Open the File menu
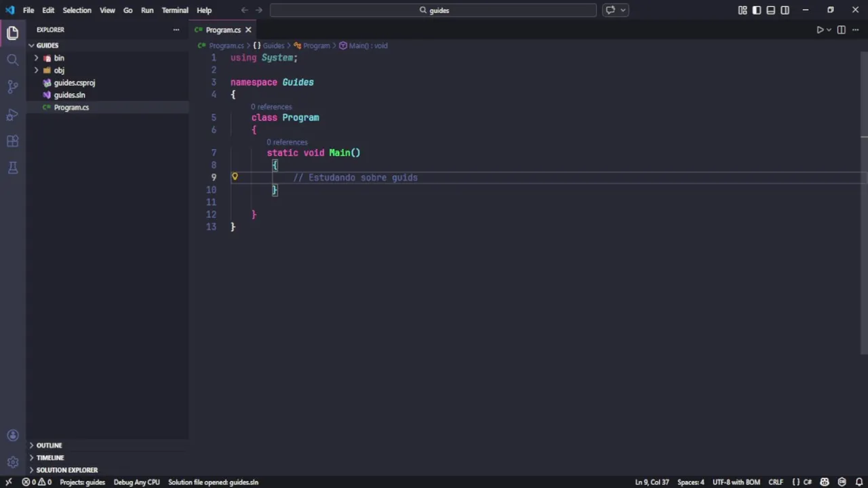 28,10
